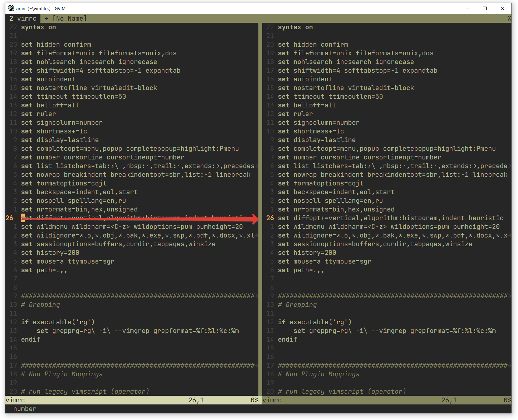This screenshot has height=420, width=518.
Task: Click left pane vimrc status line
Action: tap(132, 400)
